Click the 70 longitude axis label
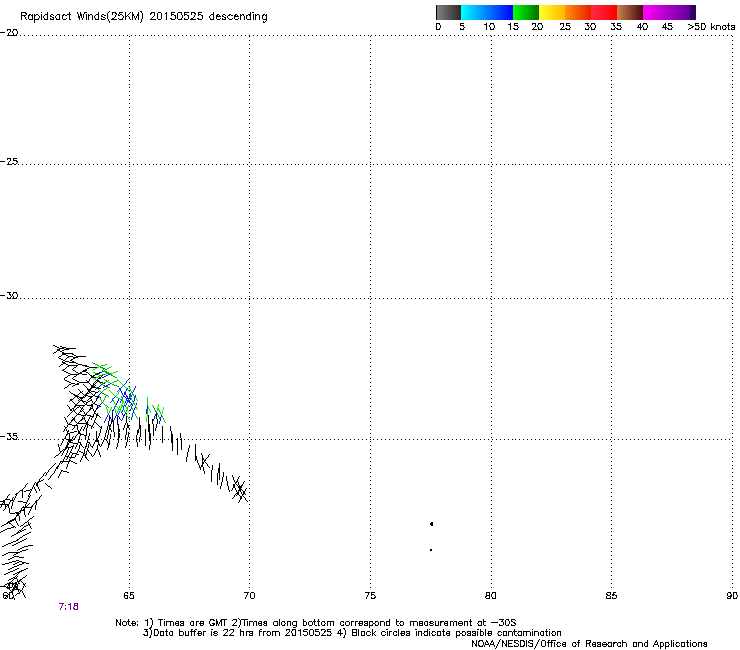The image size is (740, 650). [249, 596]
